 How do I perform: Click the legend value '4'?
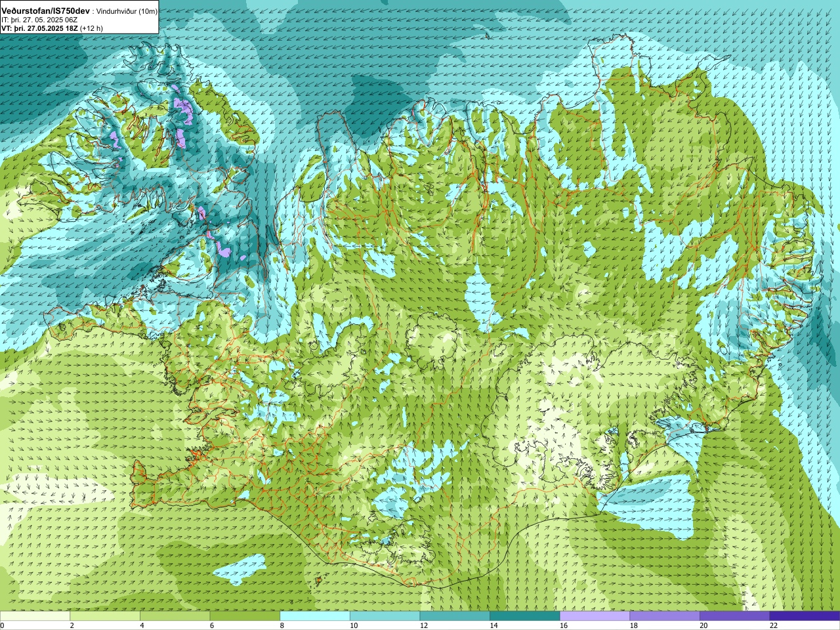142,626
